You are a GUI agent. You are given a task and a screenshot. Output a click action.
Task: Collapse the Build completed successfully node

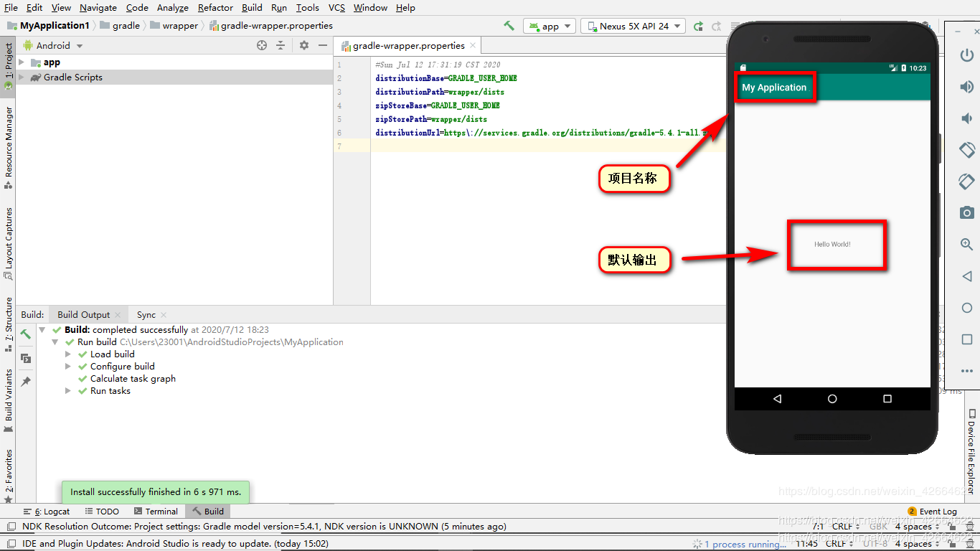42,330
